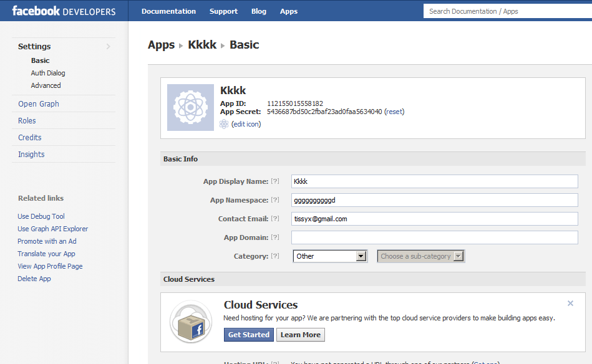Image resolution: width=592 pixels, height=364 pixels.
Task: Click Kkkk in the breadcrumb
Action: point(202,44)
